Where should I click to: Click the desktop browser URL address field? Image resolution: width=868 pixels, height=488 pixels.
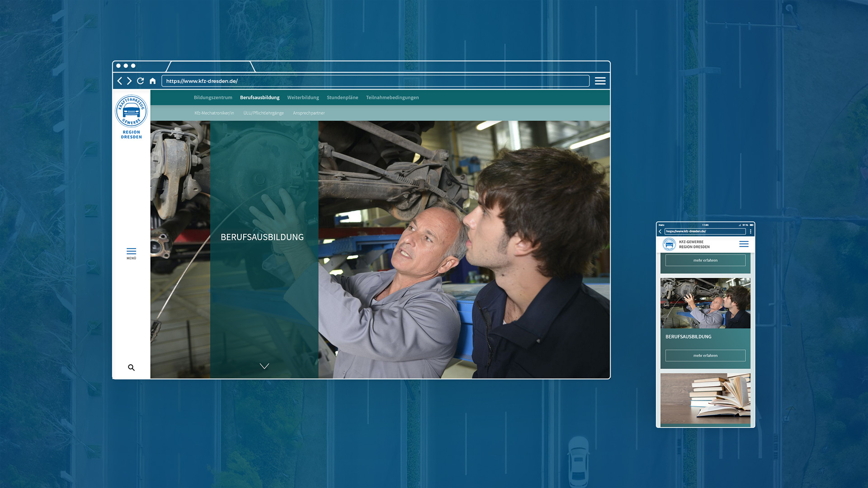[x=375, y=81]
